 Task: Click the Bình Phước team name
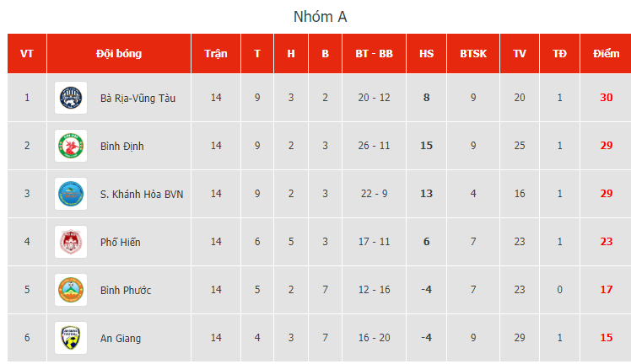point(125,290)
